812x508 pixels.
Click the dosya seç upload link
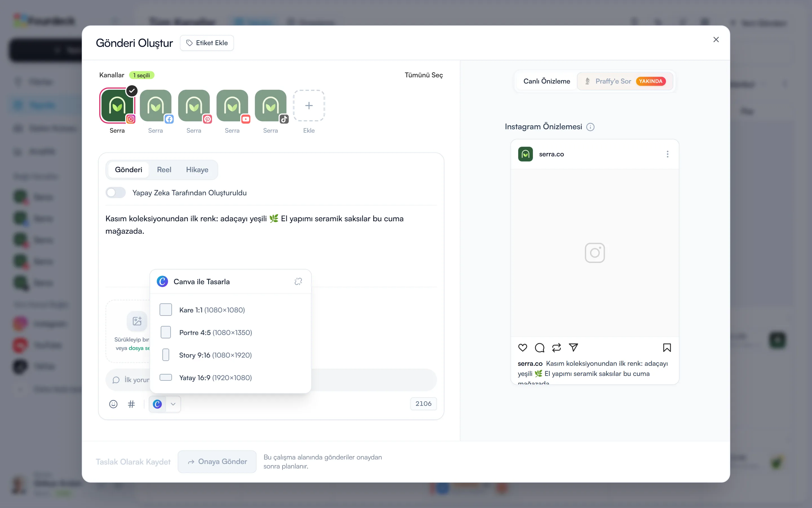pos(139,348)
